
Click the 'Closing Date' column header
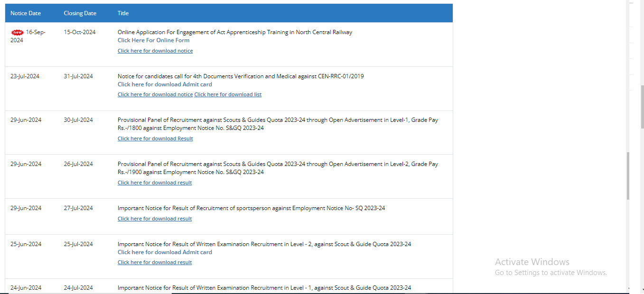pyautogui.click(x=80, y=13)
